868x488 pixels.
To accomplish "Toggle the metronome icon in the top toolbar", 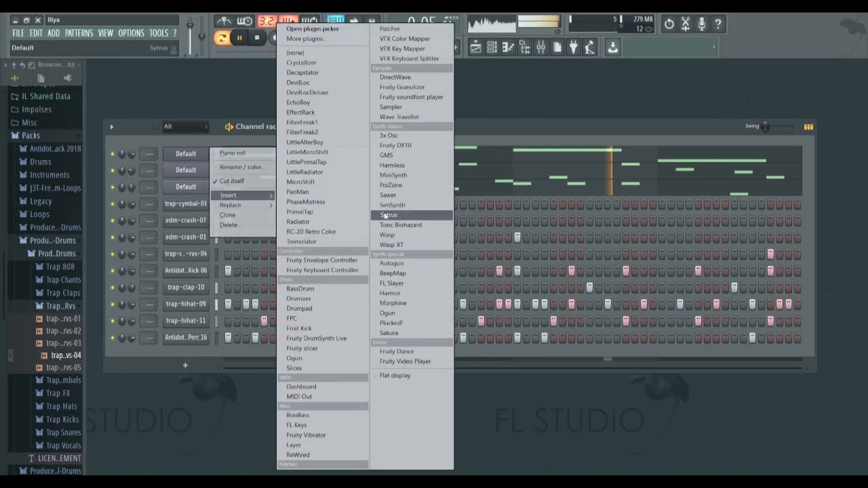I will click(224, 22).
